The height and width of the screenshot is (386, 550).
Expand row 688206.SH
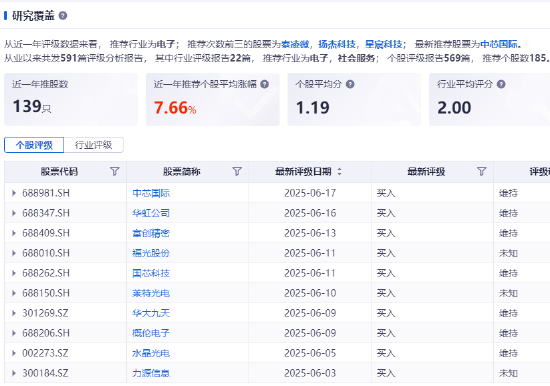tap(14, 333)
